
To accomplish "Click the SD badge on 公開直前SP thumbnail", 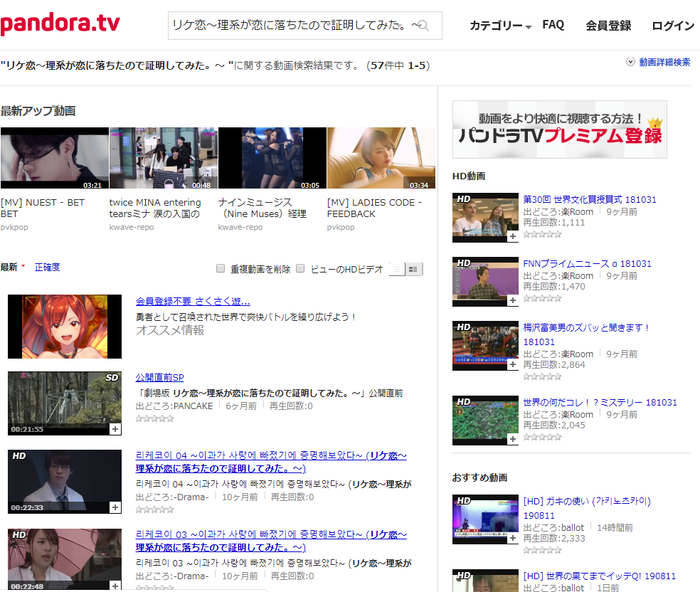I will [112, 378].
